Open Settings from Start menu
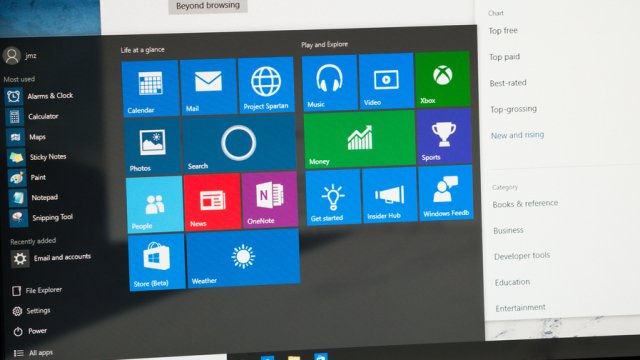The height and width of the screenshot is (360, 640). pyautogui.click(x=31, y=311)
